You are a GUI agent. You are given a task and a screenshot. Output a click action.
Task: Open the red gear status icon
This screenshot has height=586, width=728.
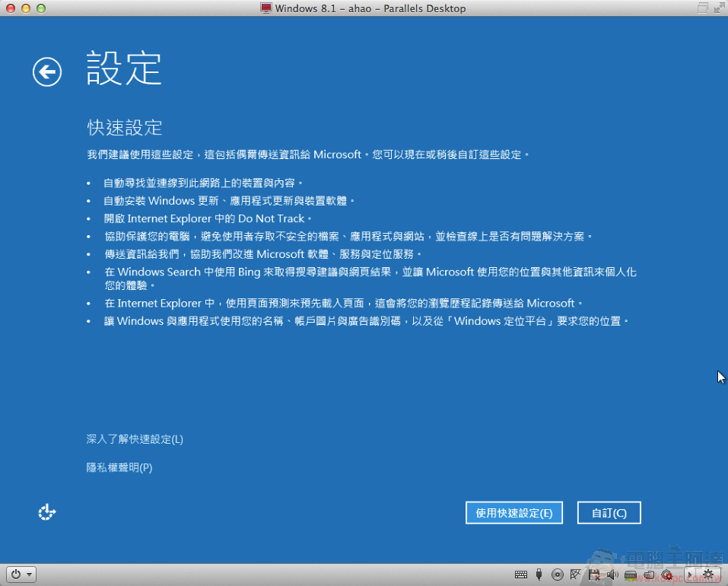[x=667, y=575]
